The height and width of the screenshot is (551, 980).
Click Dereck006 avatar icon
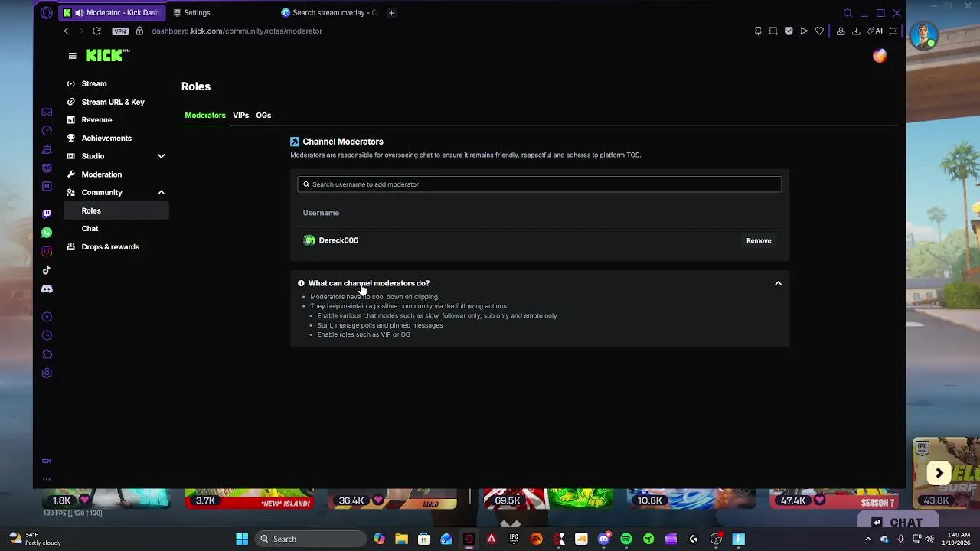point(309,240)
